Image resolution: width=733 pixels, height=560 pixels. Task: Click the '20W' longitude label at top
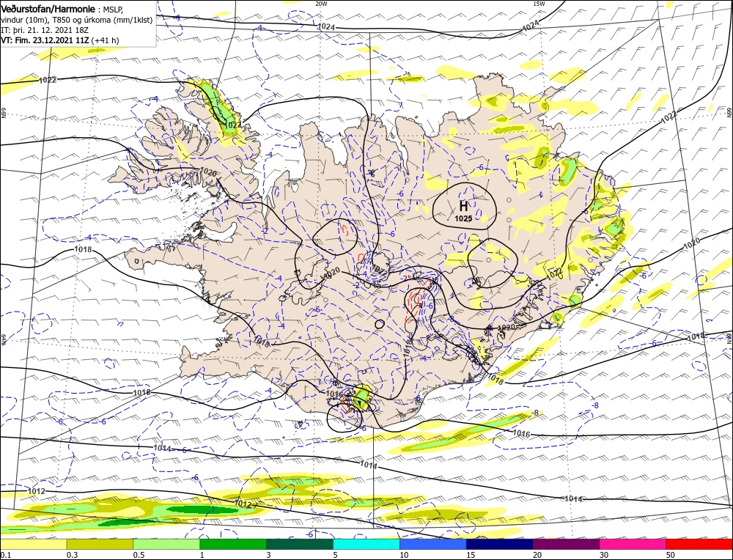(x=321, y=4)
